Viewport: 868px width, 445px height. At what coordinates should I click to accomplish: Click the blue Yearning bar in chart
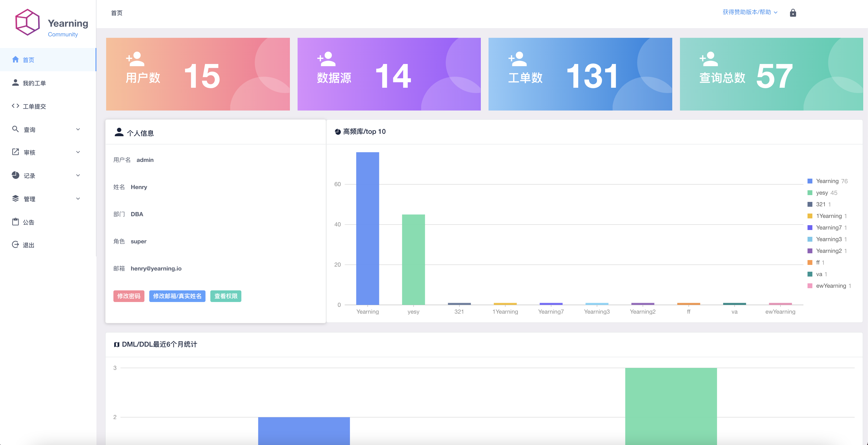point(368,228)
